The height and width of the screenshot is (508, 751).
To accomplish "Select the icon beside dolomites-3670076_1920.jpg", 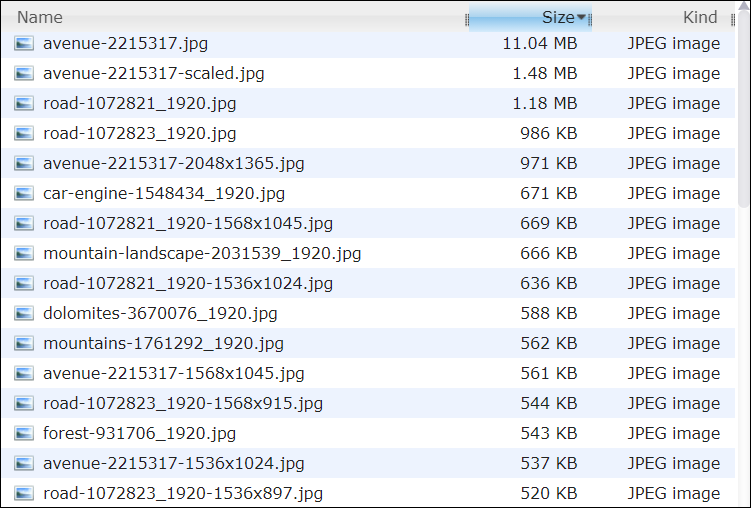I will [x=24, y=313].
